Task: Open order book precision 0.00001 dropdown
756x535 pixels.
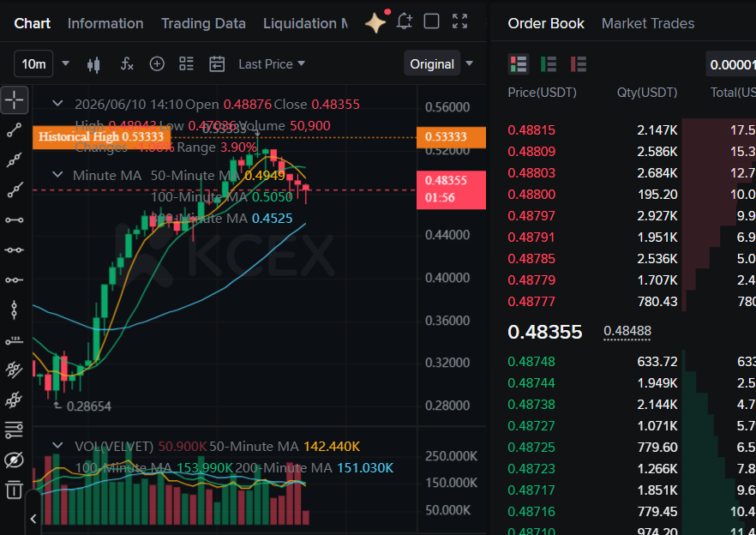Action: coord(731,64)
